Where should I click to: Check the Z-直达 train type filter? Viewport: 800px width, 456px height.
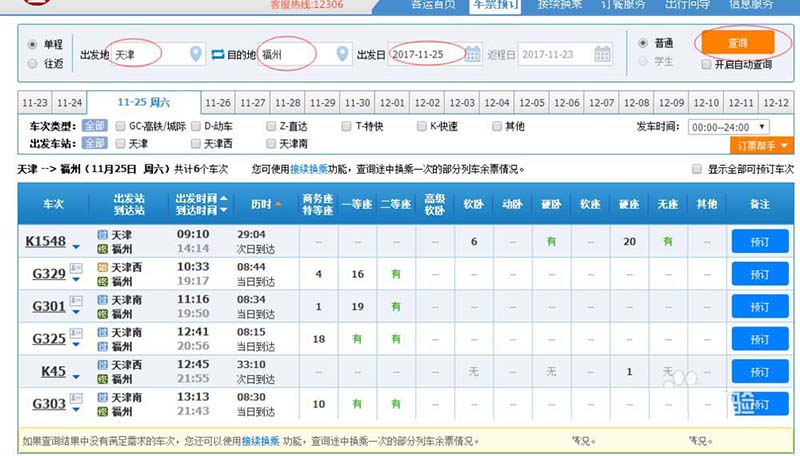(271, 126)
